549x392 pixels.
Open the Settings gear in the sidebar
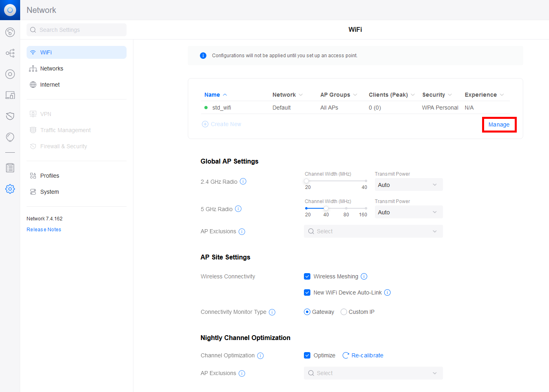tap(10, 189)
